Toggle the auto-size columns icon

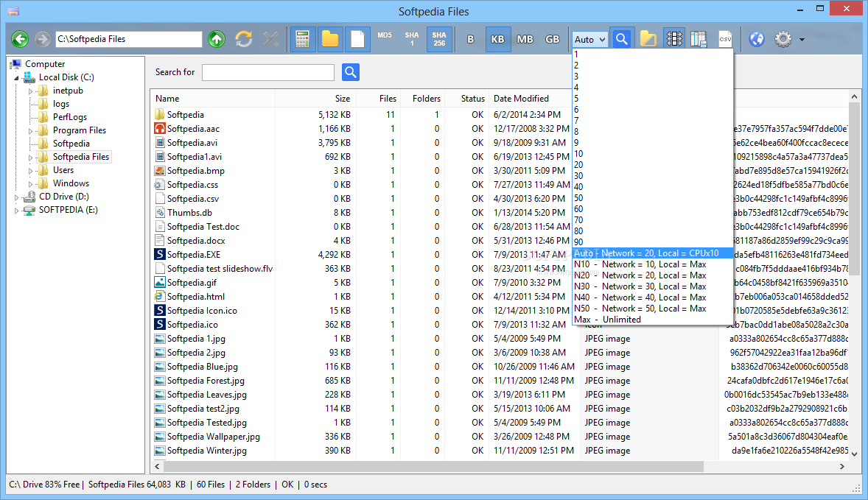(674, 39)
